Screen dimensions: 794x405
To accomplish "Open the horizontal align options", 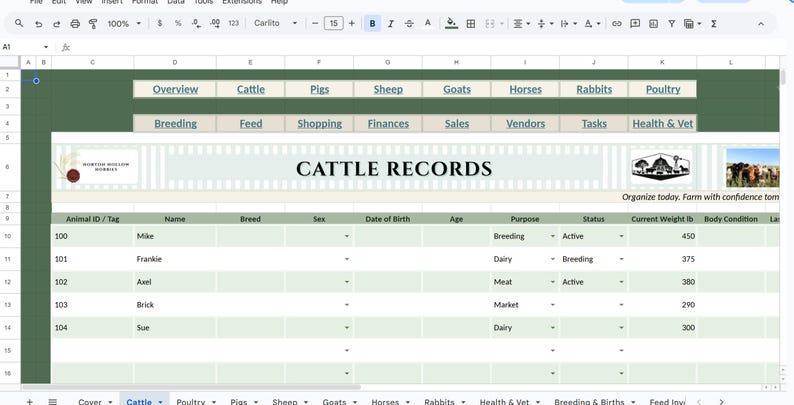I will tap(521, 23).
